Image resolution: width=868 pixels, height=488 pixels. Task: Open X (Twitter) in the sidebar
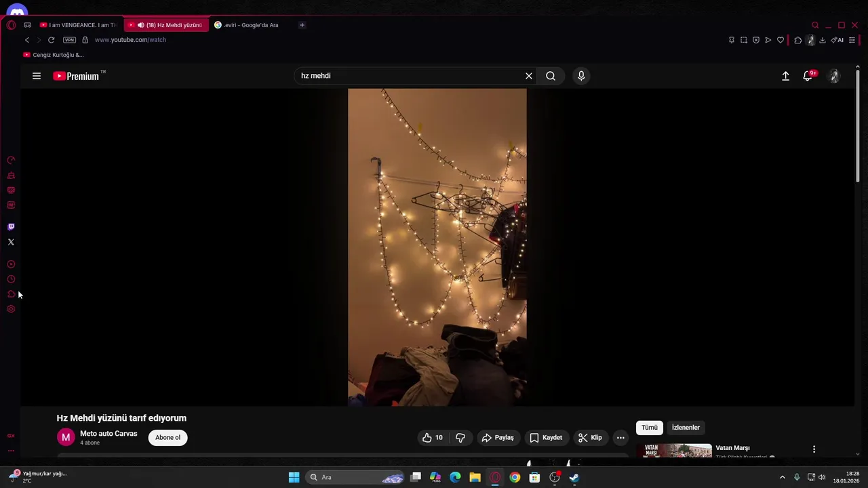pos(11,242)
